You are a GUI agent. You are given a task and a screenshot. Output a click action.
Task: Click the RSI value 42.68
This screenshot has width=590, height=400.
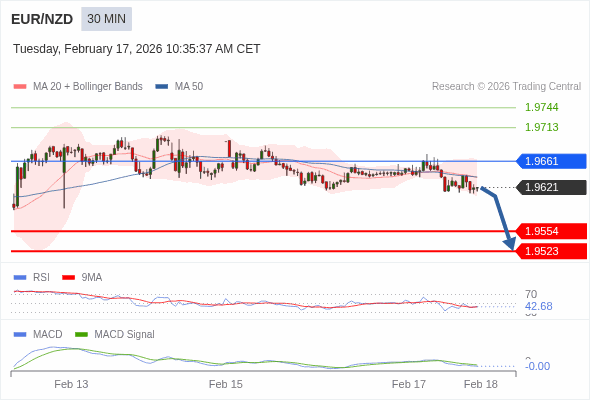[539, 306]
